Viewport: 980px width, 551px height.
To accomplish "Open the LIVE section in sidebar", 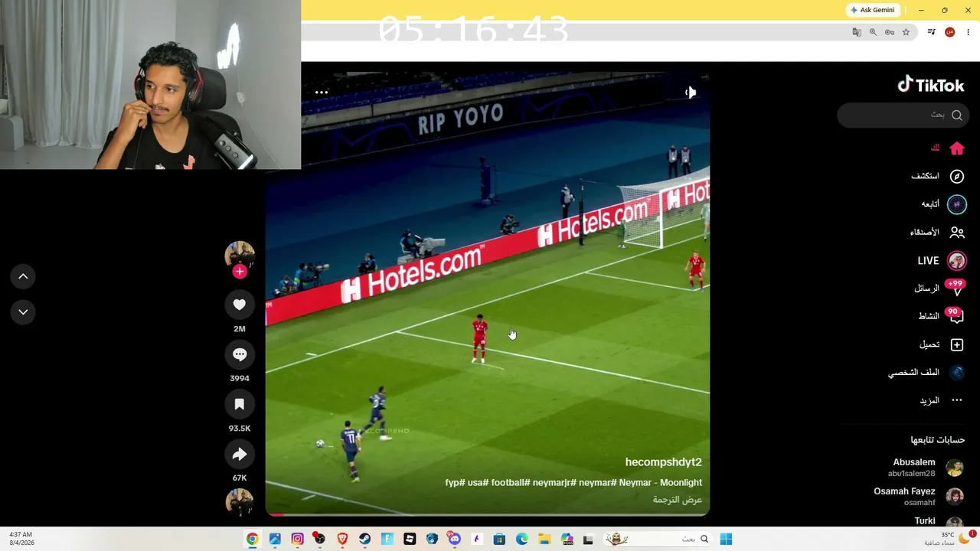I will 942,261.
